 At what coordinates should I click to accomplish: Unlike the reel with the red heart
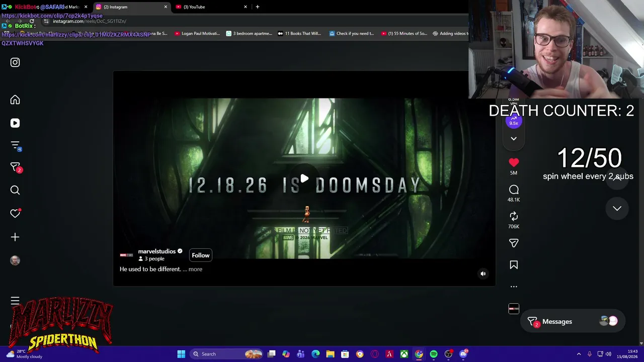[x=514, y=162]
